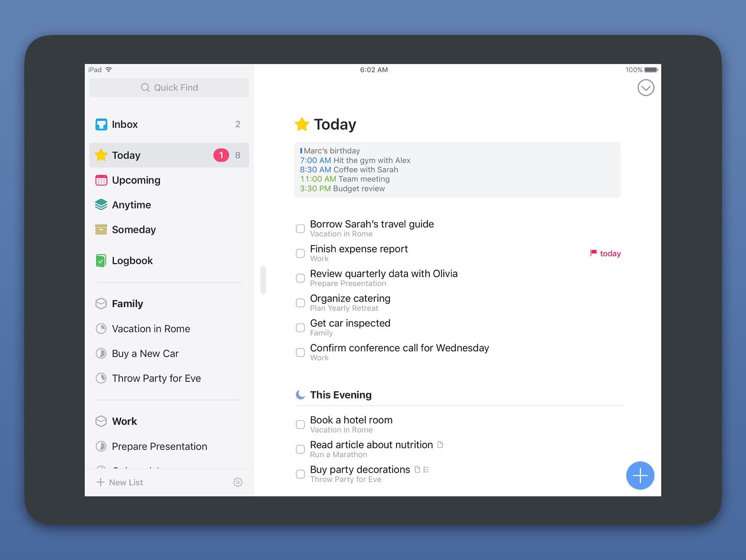The width and height of the screenshot is (746, 560).
Task: Open the settings gear icon at bottom left
Action: tap(238, 482)
